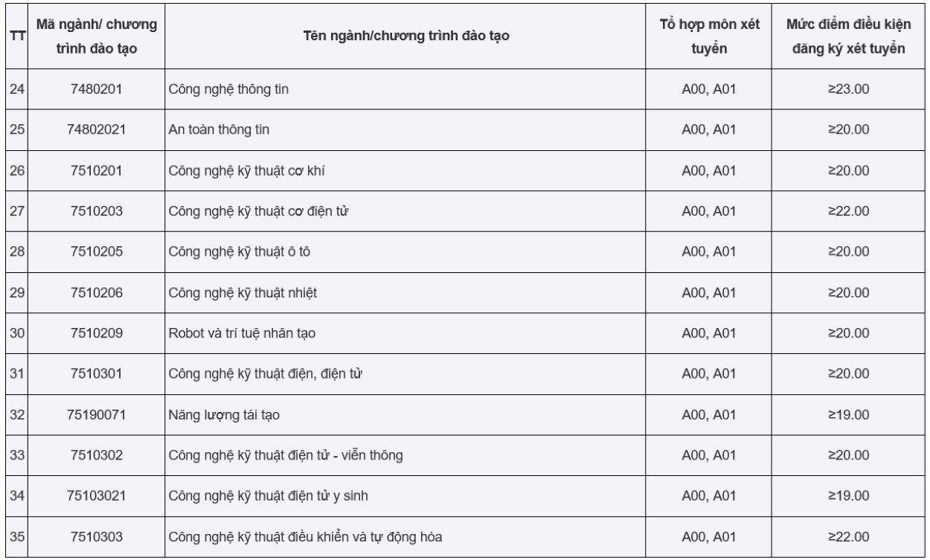Screen dimensions: 930x560
Task: Select the code 75103021 cell
Action: coord(97,495)
